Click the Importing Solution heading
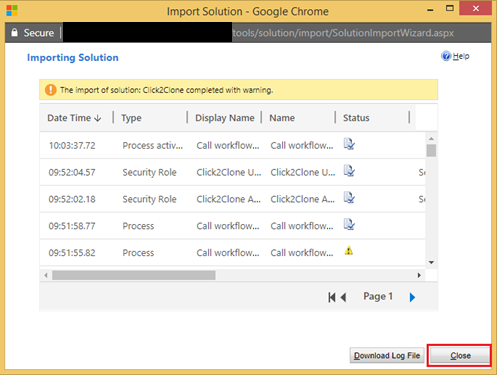This screenshot has width=497, height=376. (x=73, y=58)
